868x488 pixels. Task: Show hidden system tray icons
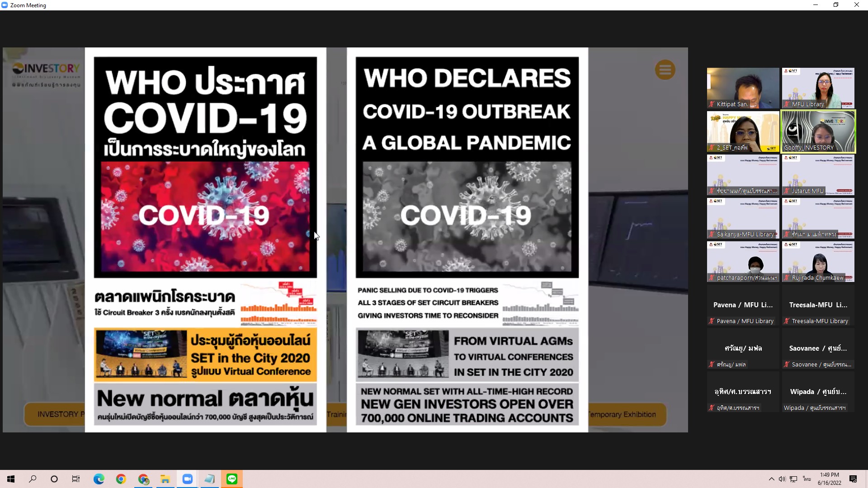(x=771, y=479)
